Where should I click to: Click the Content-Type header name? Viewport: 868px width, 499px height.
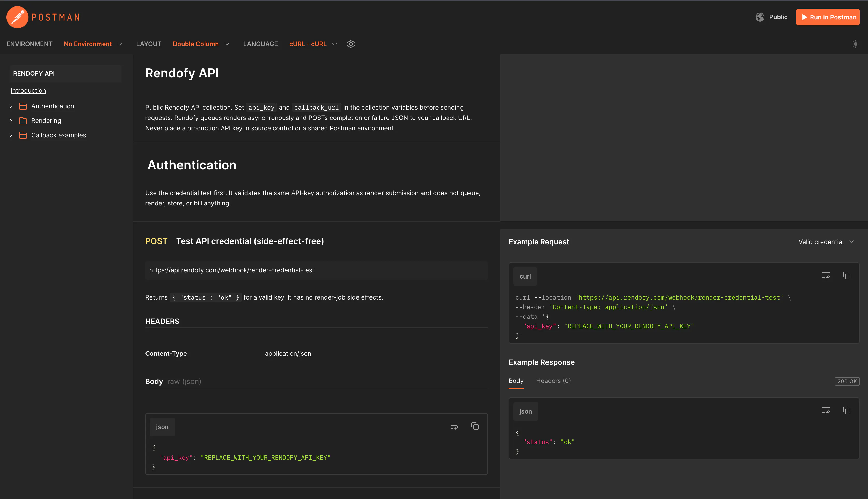[x=166, y=354]
